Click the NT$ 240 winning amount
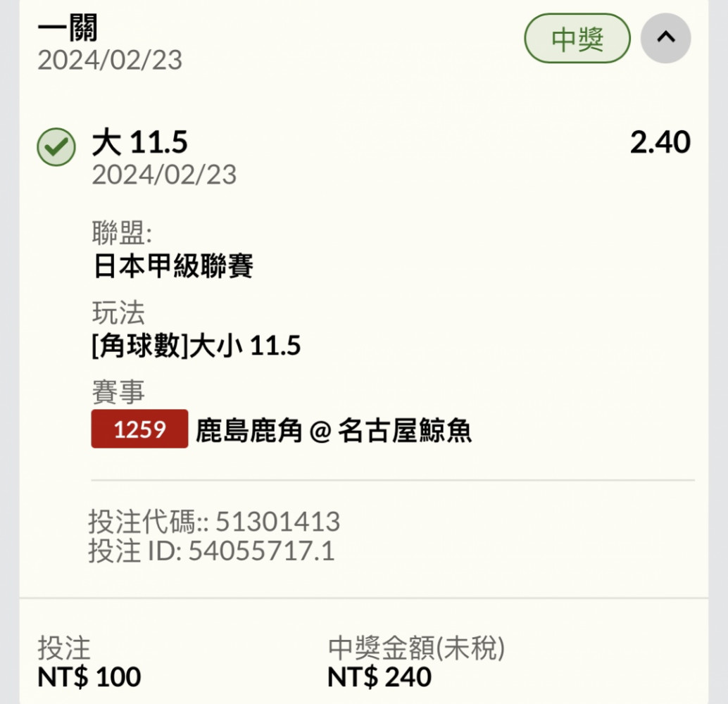Viewport: 728px width, 704px height. click(x=379, y=677)
